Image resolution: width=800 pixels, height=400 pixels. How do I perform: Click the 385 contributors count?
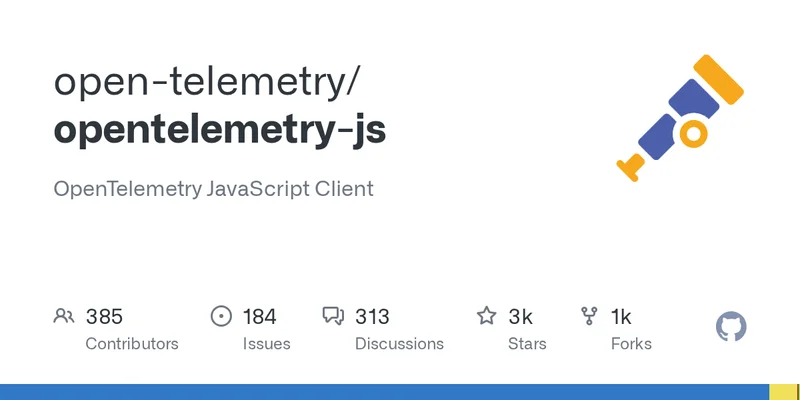(x=104, y=317)
